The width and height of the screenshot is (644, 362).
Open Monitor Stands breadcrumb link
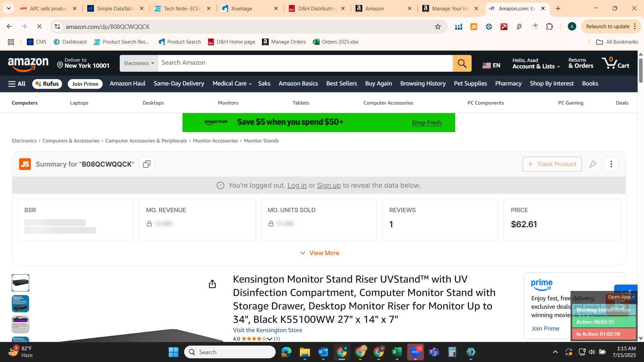click(261, 141)
